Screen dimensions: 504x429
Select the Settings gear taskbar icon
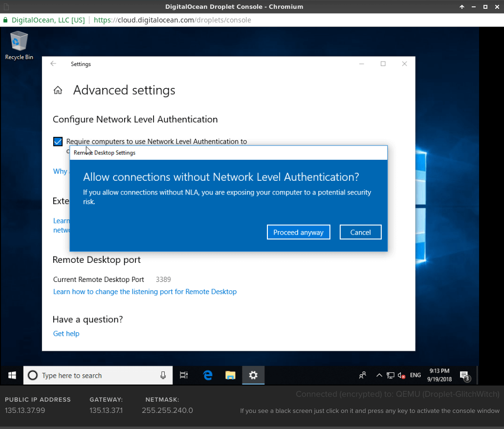point(253,375)
